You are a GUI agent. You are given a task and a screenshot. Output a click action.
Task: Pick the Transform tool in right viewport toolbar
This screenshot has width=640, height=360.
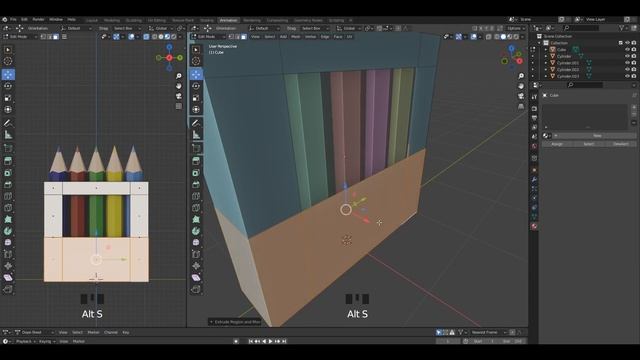196,109
